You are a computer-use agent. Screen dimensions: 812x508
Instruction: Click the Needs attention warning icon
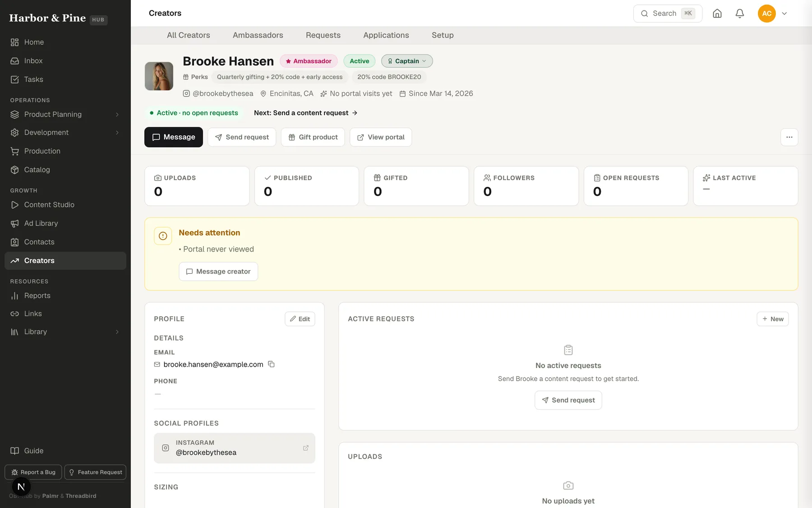pyautogui.click(x=163, y=236)
